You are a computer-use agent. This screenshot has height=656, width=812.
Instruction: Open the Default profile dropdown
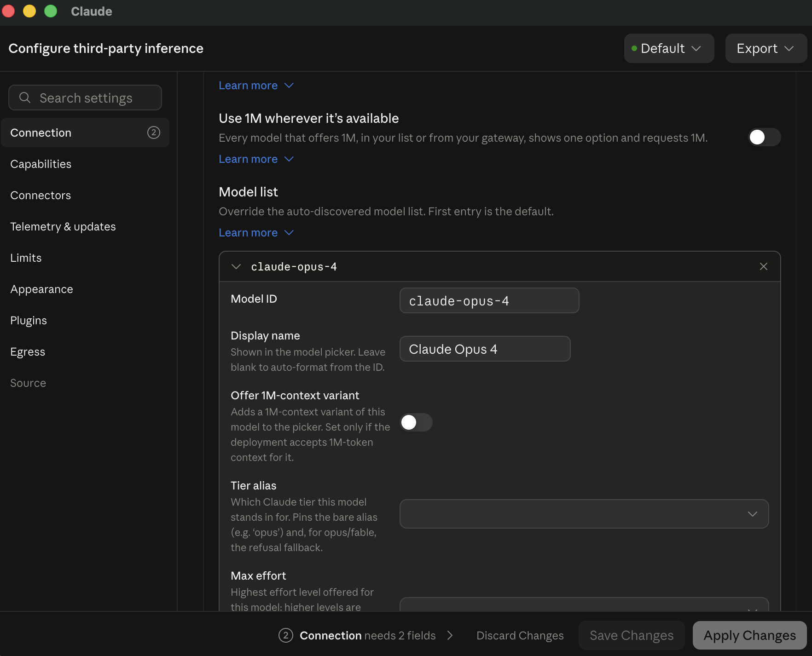pyautogui.click(x=669, y=48)
